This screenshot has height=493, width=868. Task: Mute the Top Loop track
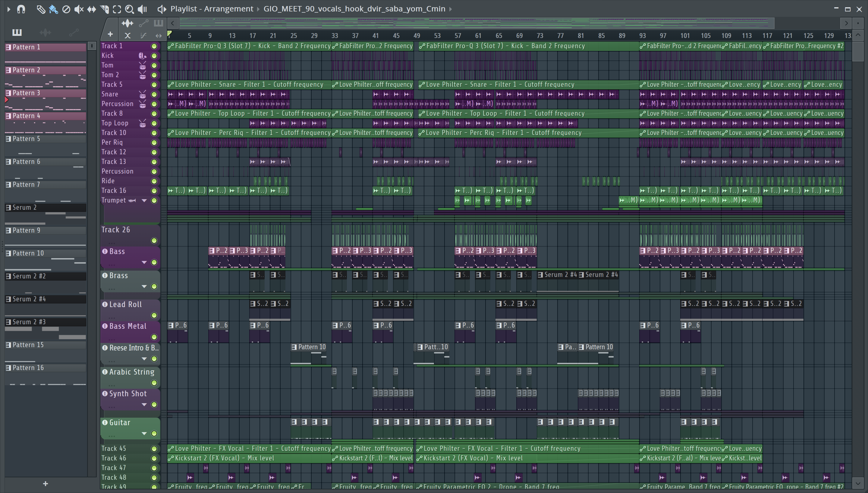[x=154, y=123]
